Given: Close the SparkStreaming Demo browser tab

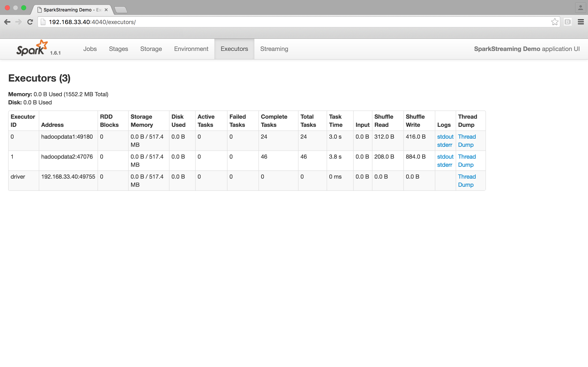Looking at the screenshot, I should pos(106,10).
